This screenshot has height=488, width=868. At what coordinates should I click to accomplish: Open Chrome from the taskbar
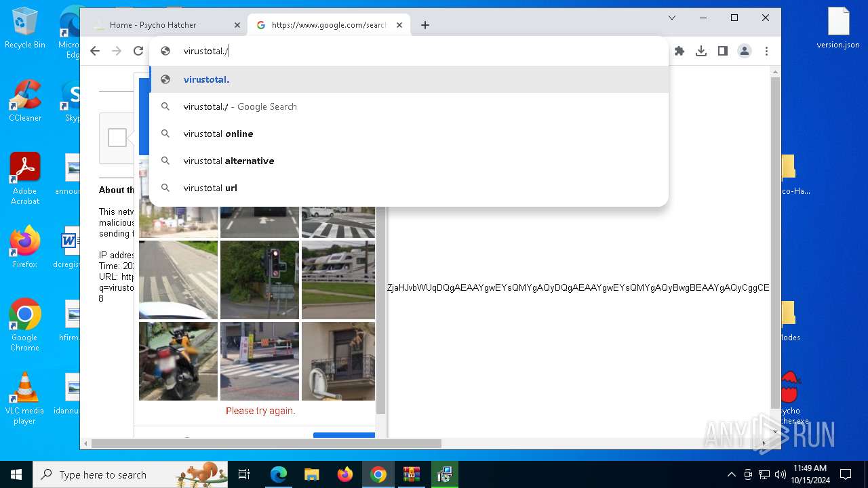tap(378, 474)
